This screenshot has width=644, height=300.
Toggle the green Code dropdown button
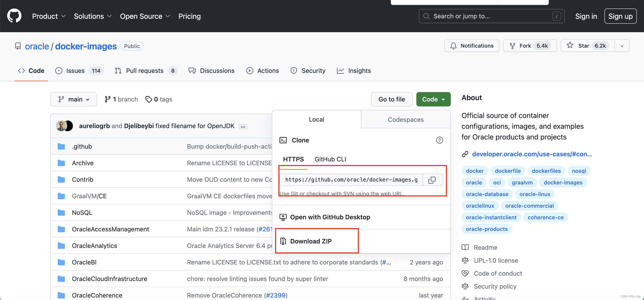[x=433, y=99]
